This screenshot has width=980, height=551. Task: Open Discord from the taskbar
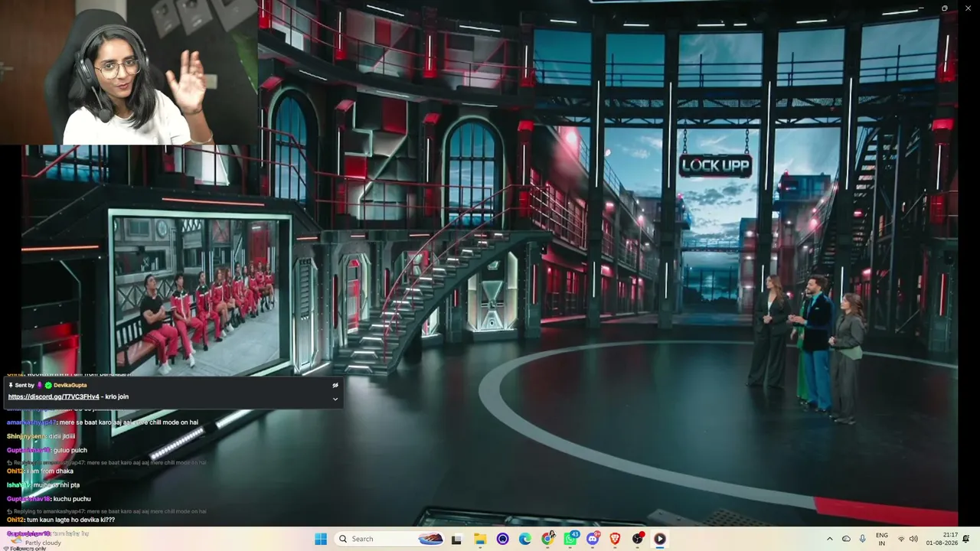point(593,539)
